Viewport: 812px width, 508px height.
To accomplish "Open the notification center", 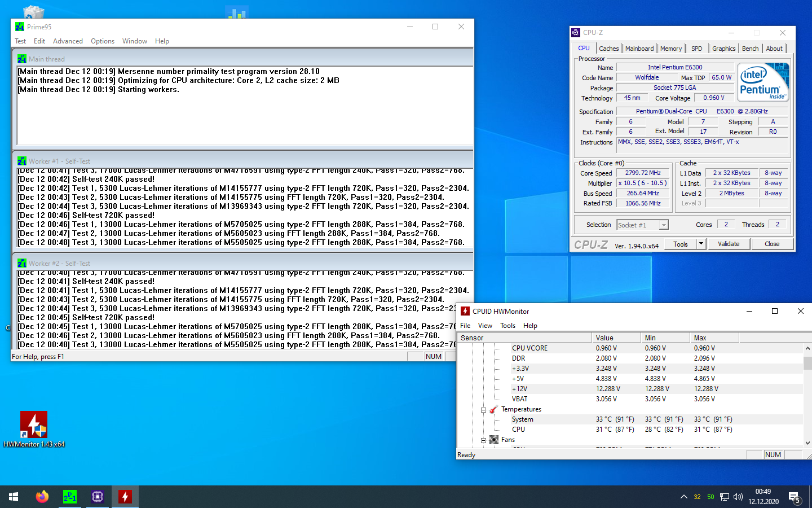I will 795,497.
